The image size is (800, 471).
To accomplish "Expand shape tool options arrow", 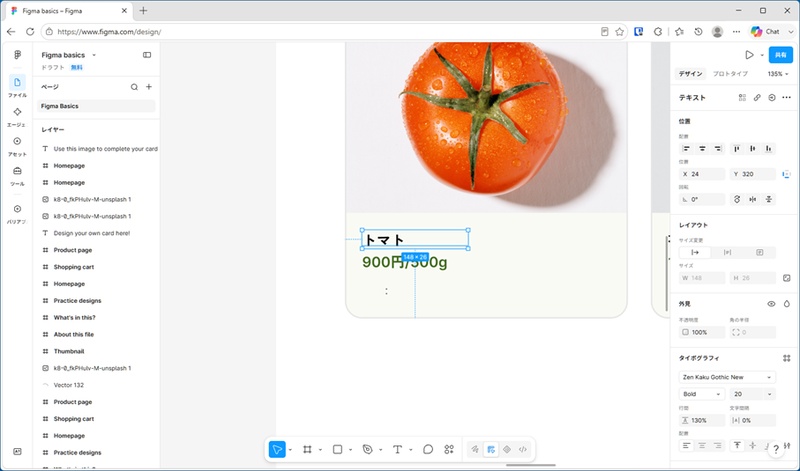I will point(350,450).
